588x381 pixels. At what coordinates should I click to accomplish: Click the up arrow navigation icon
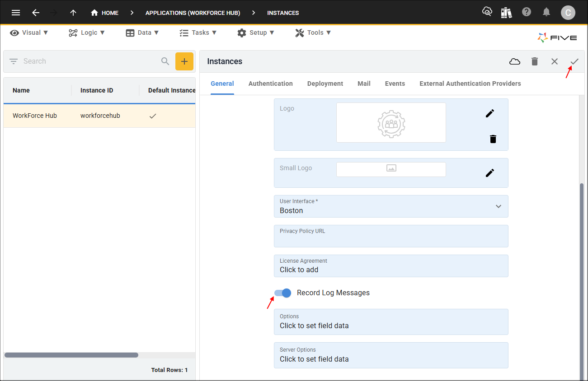[x=73, y=13]
